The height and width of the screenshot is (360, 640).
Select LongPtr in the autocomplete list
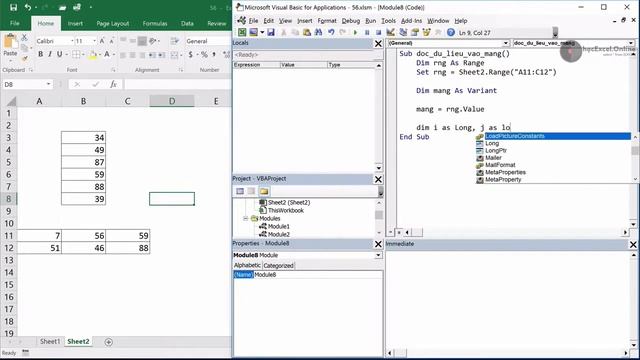[x=496, y=151]
